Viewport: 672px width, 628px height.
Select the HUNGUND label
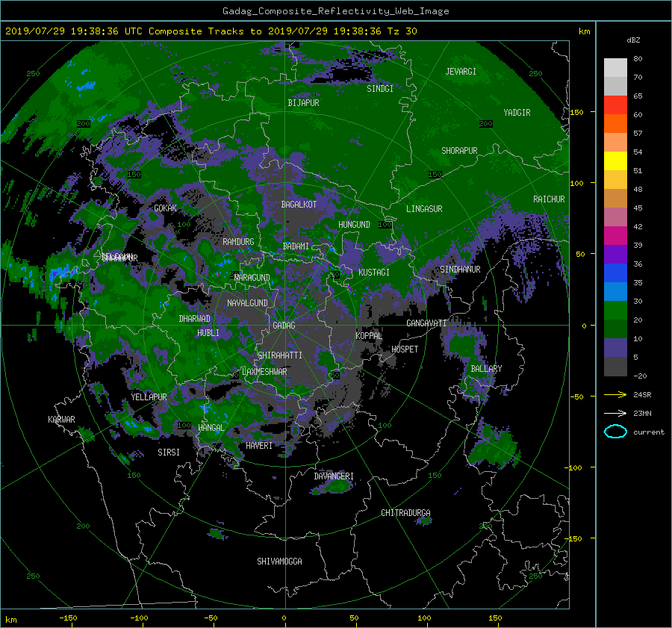354,225
